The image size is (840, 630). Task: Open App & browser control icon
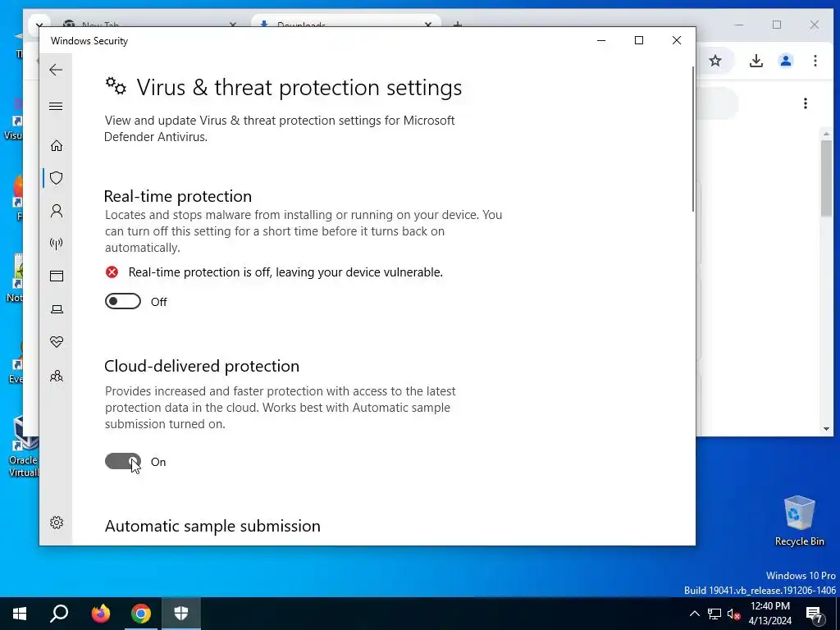tap(57, 276)
